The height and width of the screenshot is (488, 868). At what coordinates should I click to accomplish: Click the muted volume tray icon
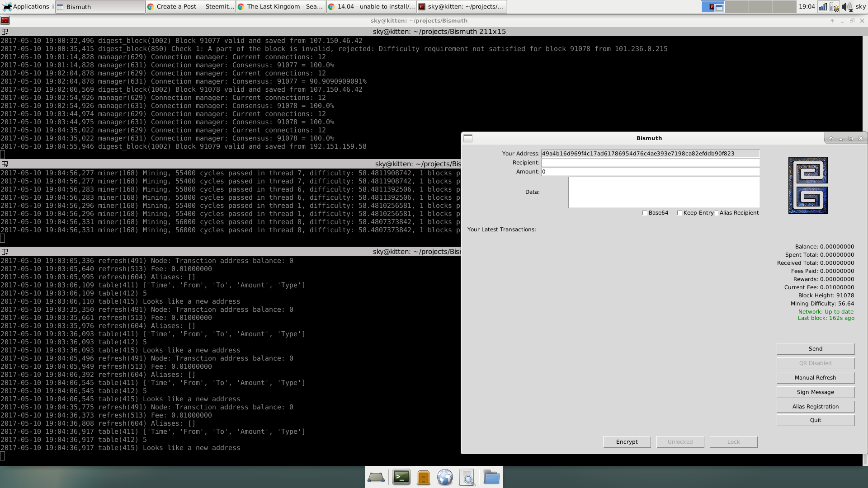coord(846,7)
